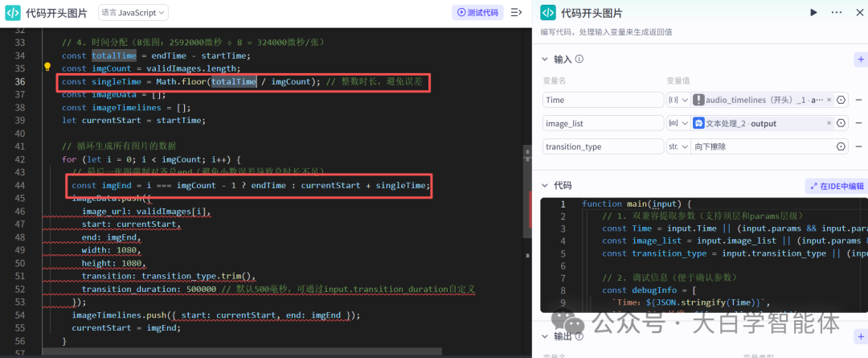This screenshot has height=358, width=868.
Task: Click the text-processing node icon in image_list tag
Action: pyautogui.click(x=698, y=123)
